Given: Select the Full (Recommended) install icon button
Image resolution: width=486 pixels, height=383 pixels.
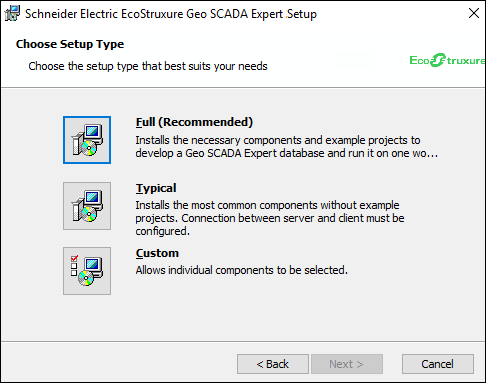Looking at the screenshot, I should pos(87,140).
